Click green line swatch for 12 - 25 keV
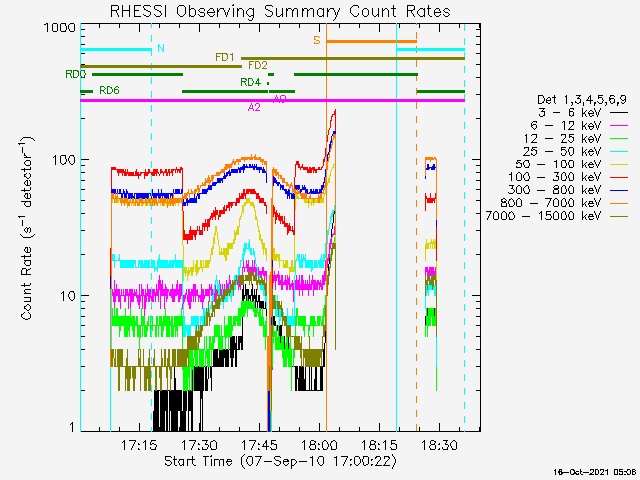The image size is (640, 480). [x=619, y=139]
